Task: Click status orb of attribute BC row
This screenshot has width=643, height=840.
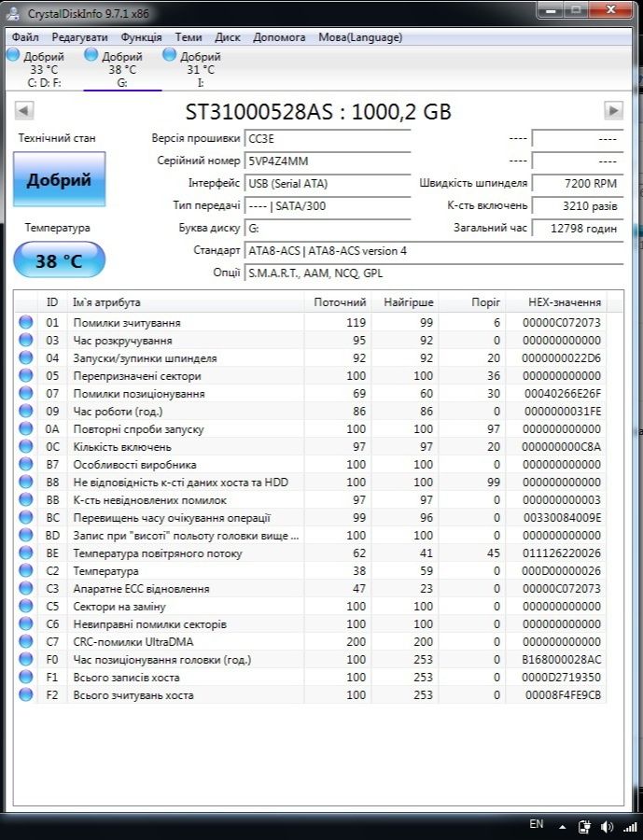Action: pos(26,517)
